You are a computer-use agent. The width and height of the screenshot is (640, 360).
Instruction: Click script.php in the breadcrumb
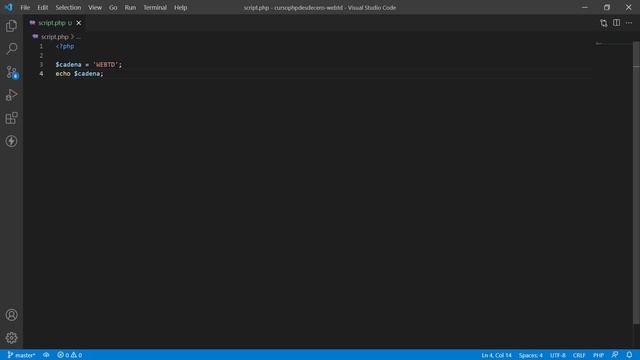[x=55, y=37]
